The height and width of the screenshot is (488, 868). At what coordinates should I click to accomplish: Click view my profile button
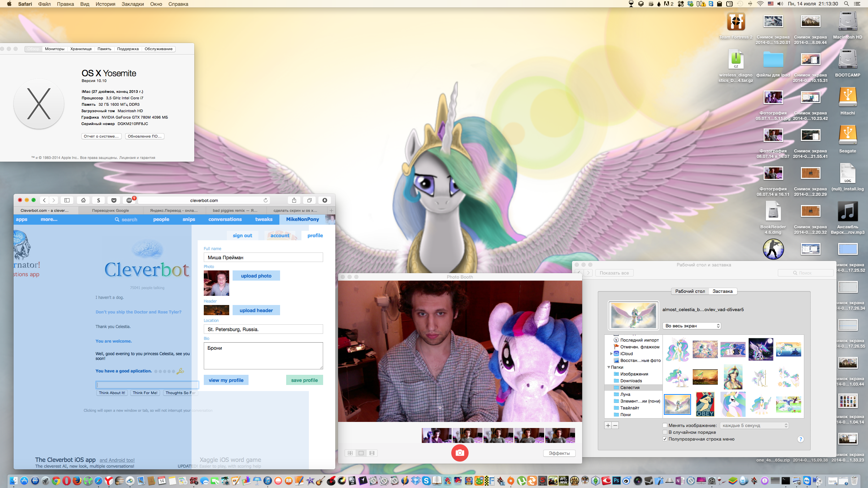tap(226, 380)
